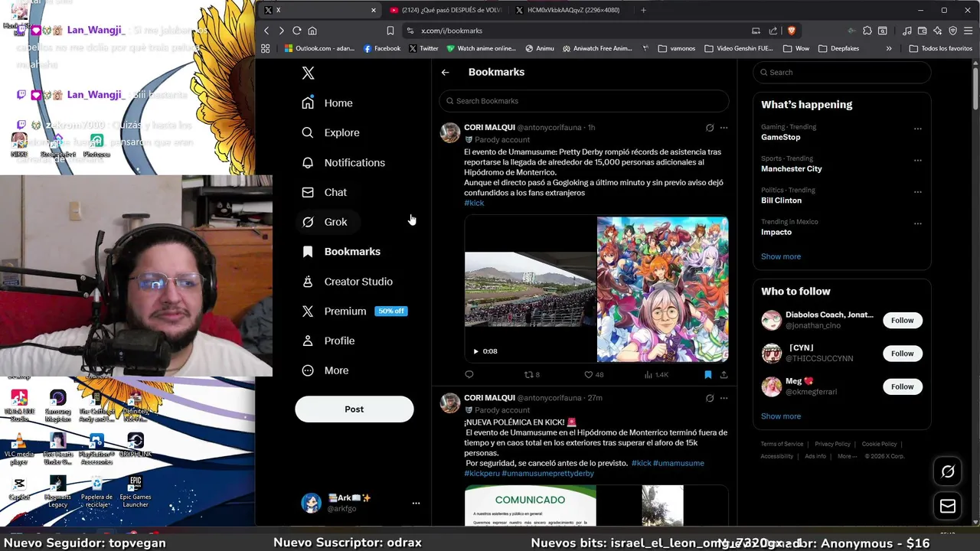Switch to the YouTube browser tab

445,10
